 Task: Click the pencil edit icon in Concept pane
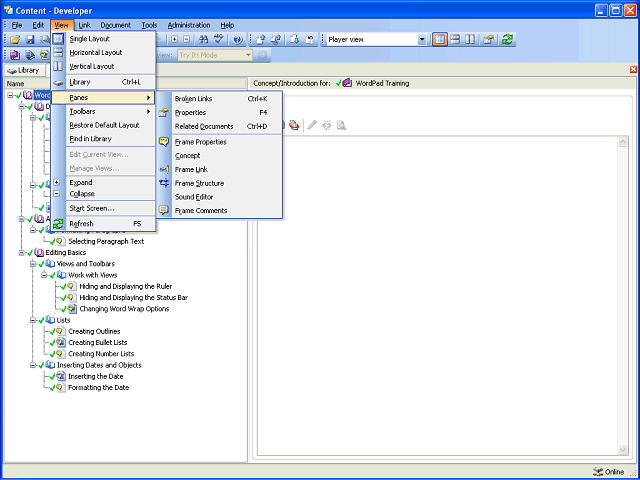(312, 125)
